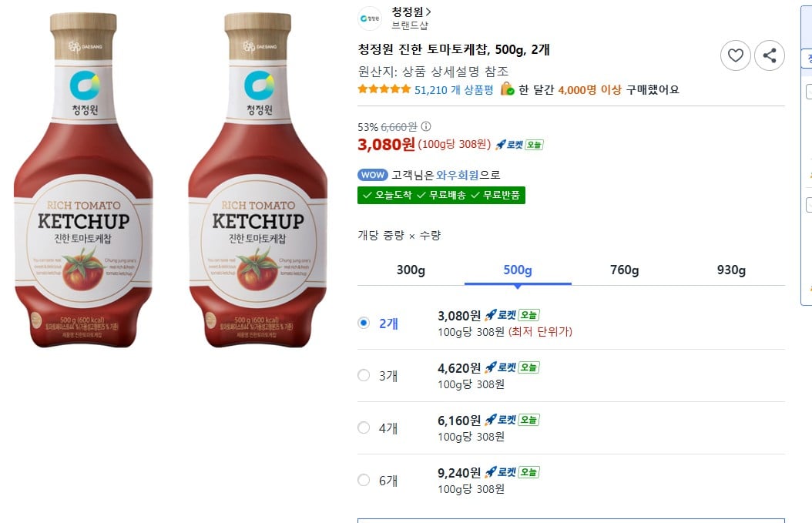Image resolution: width=812 pixels, height=523 pixels.
Task: Select the 3개 quantity option
Action: point(363,375)
